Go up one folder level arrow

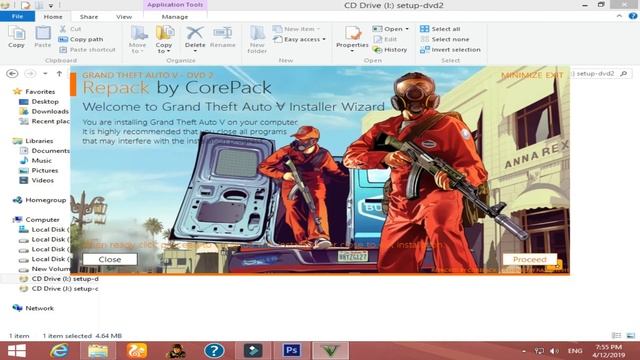point(59,73)
